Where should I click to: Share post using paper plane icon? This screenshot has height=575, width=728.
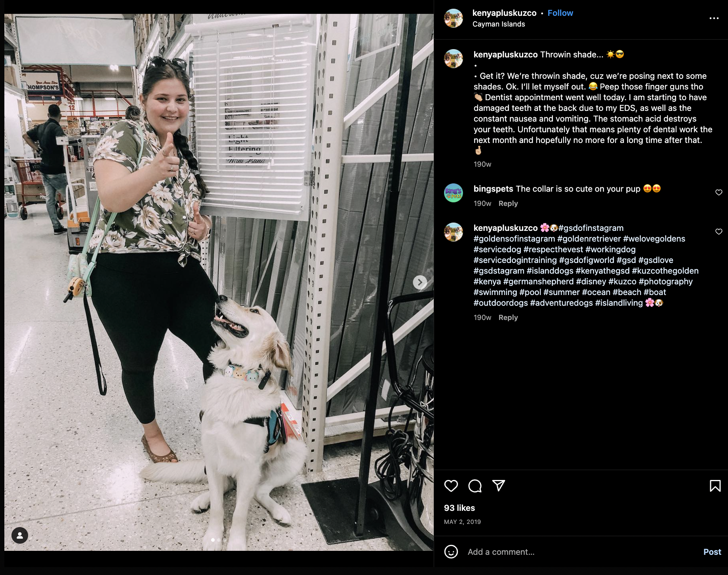click(498, 486)
